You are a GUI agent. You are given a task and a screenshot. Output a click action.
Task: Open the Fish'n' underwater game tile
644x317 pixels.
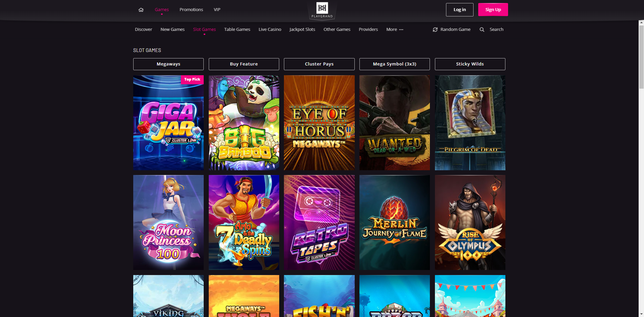pyautogui.click(x=319, y=296)
